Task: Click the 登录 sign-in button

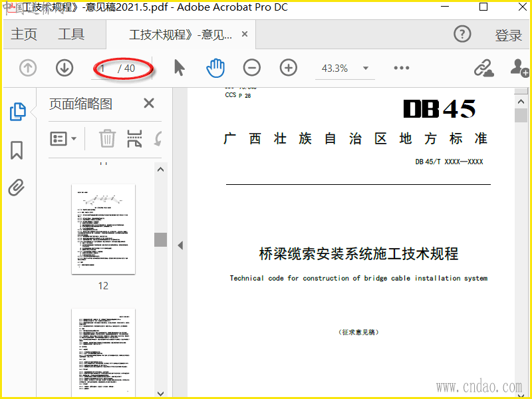Action: pyautogui.click(x=508, y=35)
